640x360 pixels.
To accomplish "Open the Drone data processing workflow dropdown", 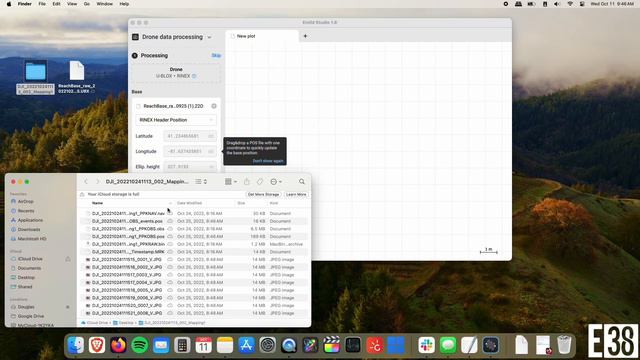I will click(209, 37).
